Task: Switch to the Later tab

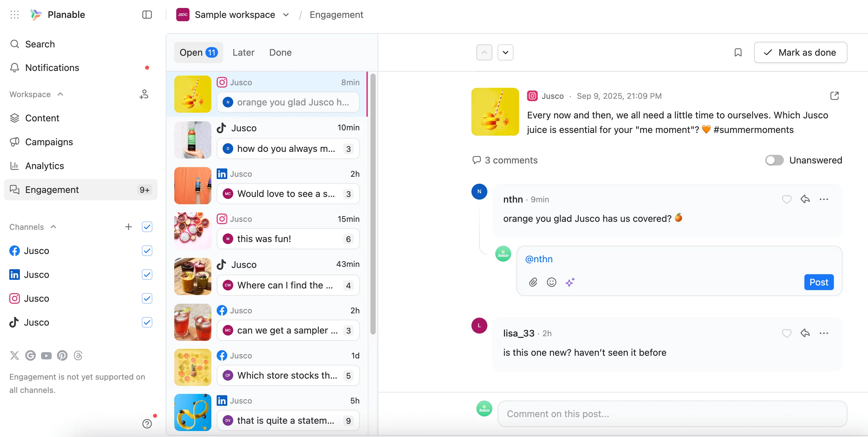Action: click(x=243, y=52)
